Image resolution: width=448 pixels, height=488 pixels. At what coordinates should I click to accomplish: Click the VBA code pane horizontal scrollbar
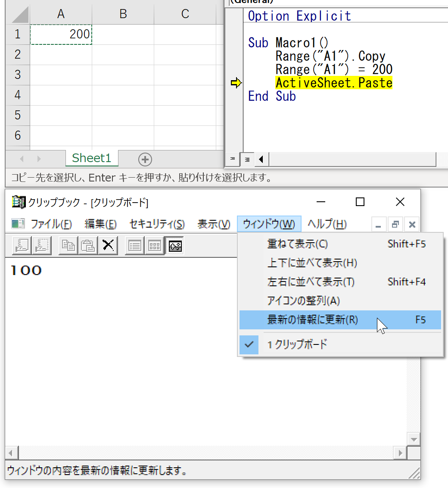pyautogui.click(x=352, y=160)
